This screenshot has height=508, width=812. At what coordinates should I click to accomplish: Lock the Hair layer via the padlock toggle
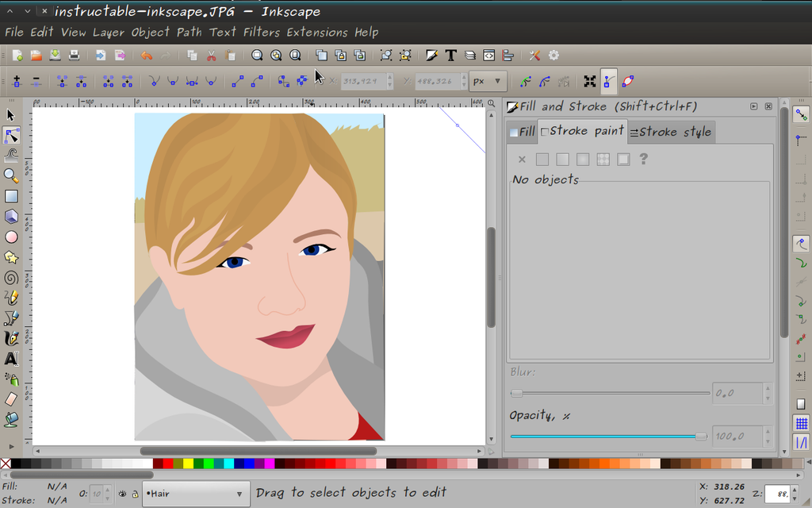pyautogui.click(x=136, y=494)
